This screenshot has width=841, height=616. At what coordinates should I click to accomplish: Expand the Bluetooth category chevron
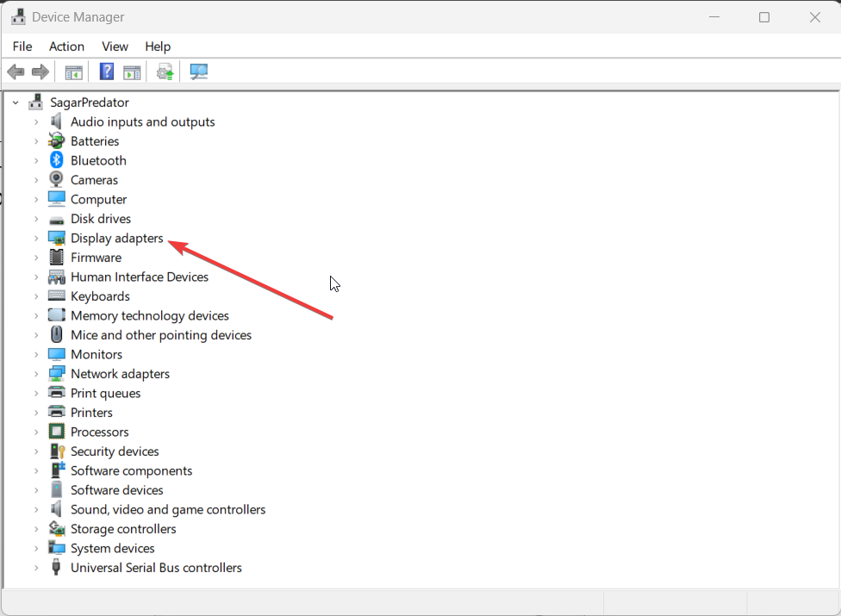click(36, 161)
